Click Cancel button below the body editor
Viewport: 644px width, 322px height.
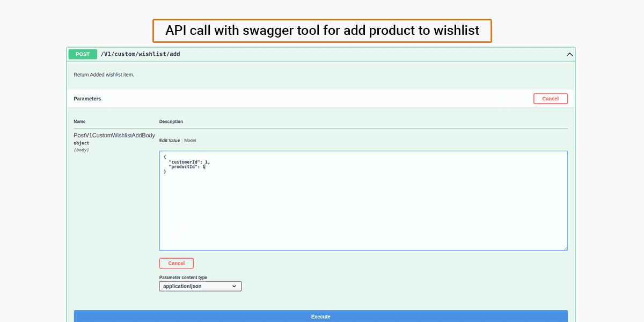pos(177,264)
